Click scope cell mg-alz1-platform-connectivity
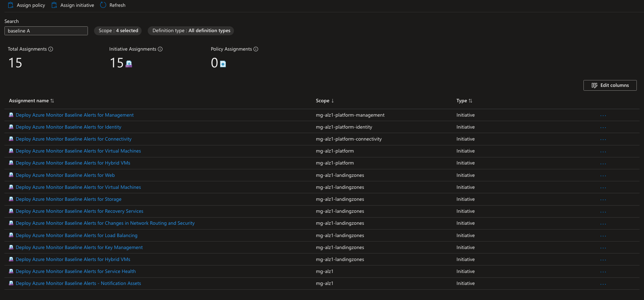 click(x=349, y=139)
